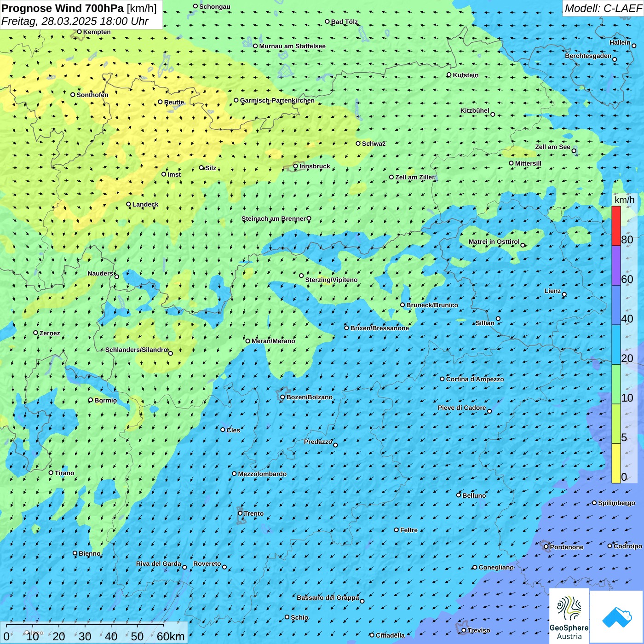Image resolution: width=644 pixels, height=644 pixels.
Task: Click the Feltre location marker circle
Action: pos(396,530)
